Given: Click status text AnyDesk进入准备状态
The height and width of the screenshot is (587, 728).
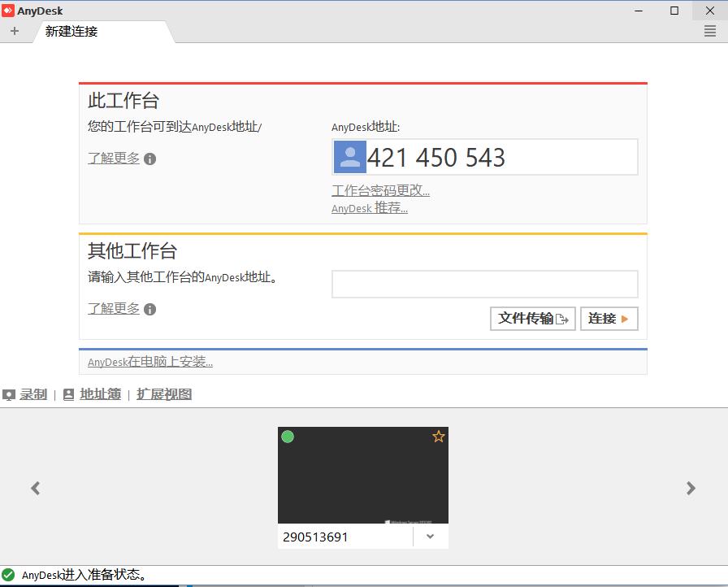Looking at the screenshot, I should pyautogui.click(x=84, y=575).
